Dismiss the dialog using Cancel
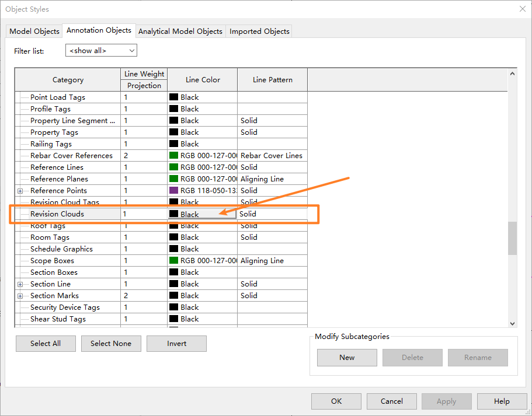Viewport: 532px width, 416px height. 391,401
